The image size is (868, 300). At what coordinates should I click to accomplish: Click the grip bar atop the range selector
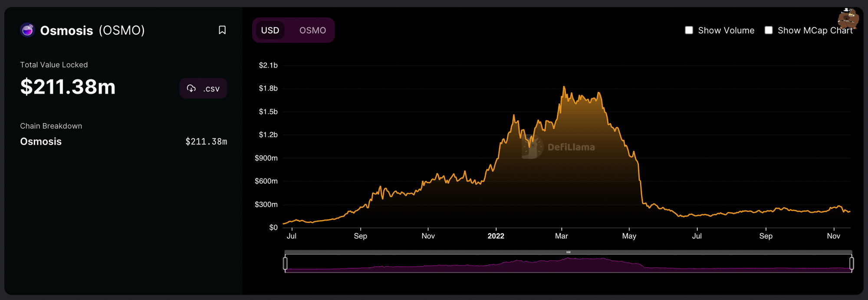(568, 252)
